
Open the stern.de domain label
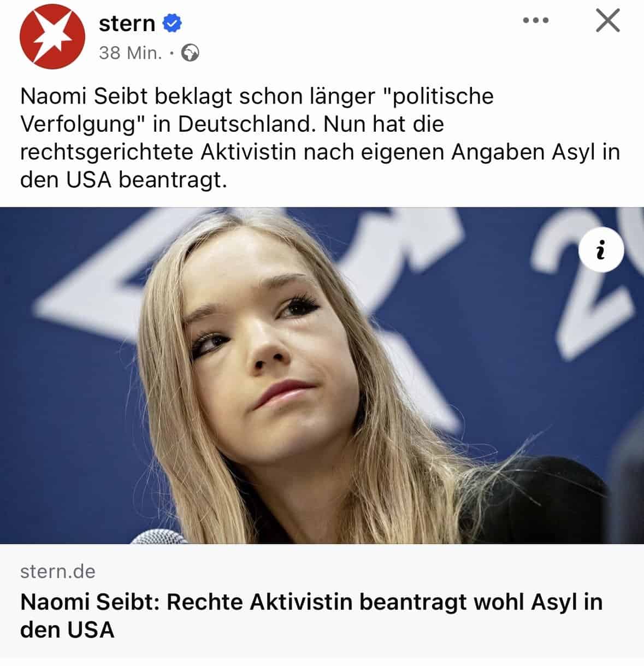58,571
